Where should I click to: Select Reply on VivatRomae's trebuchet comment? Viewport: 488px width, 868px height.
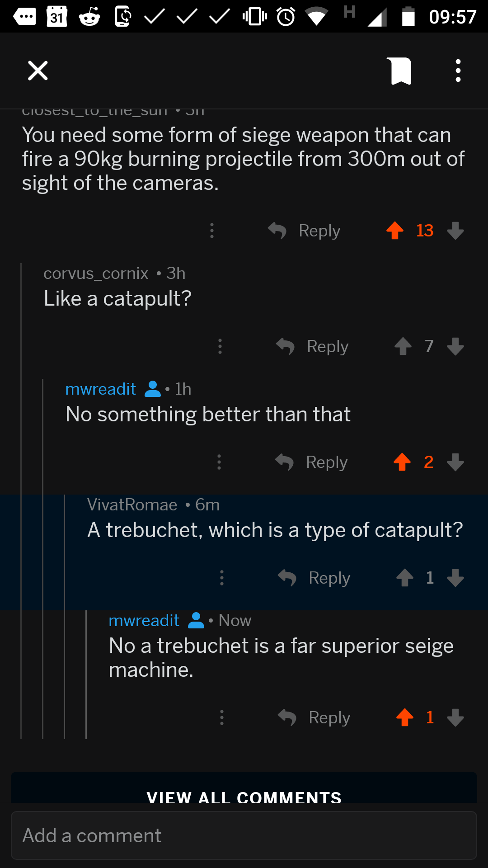click(329, 578)
